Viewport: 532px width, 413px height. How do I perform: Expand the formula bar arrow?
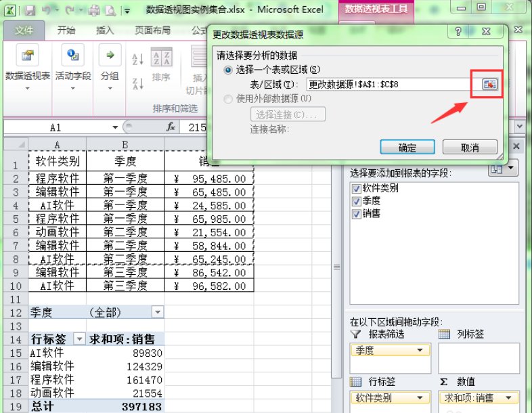click(520, 127)
